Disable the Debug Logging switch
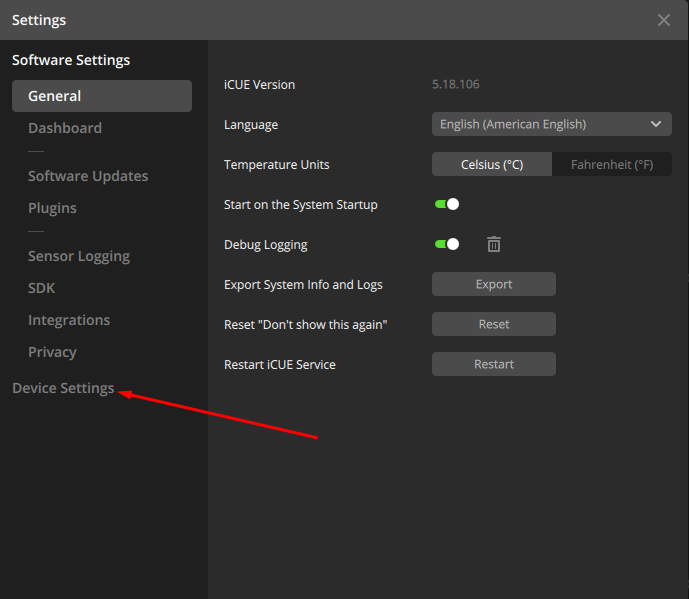The width and height of the screenshot is (689, 599). (447, 244)
